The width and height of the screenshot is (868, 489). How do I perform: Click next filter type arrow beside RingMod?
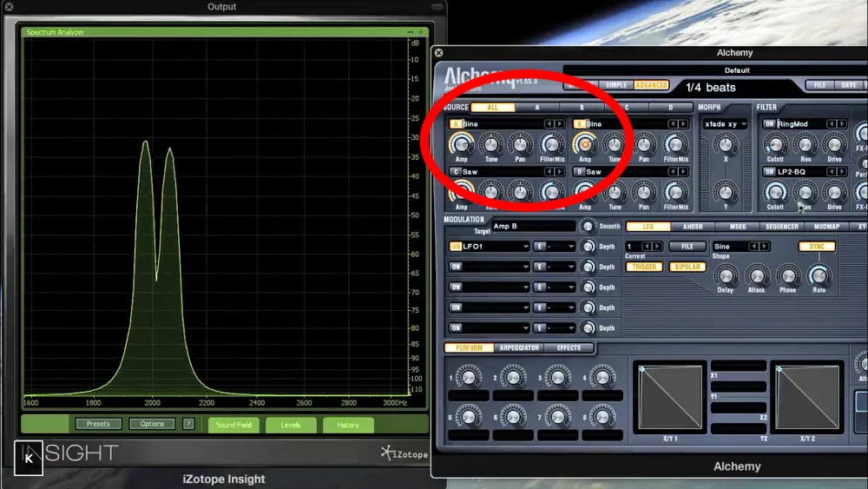(841, 124)
